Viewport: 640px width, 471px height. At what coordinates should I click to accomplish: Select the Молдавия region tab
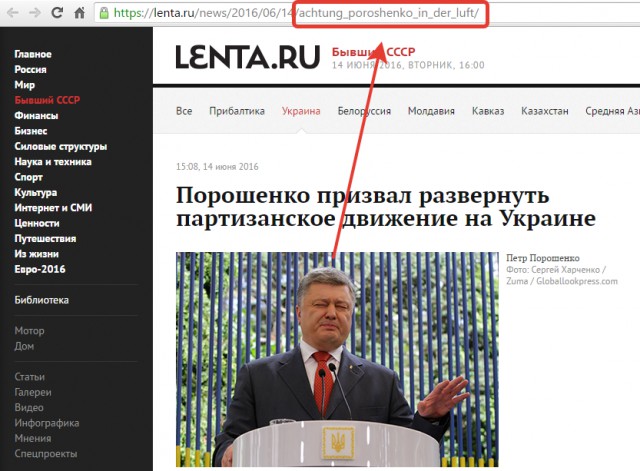(431, 111)
